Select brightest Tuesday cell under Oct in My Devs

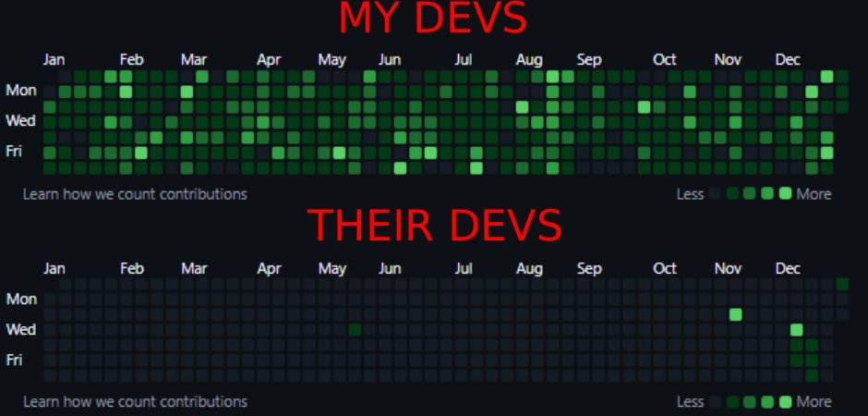(644, 107)
